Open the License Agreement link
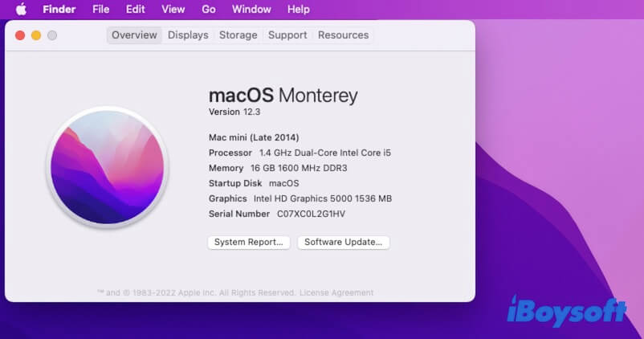This screenshot has height=339, width=644. [336, 292]
